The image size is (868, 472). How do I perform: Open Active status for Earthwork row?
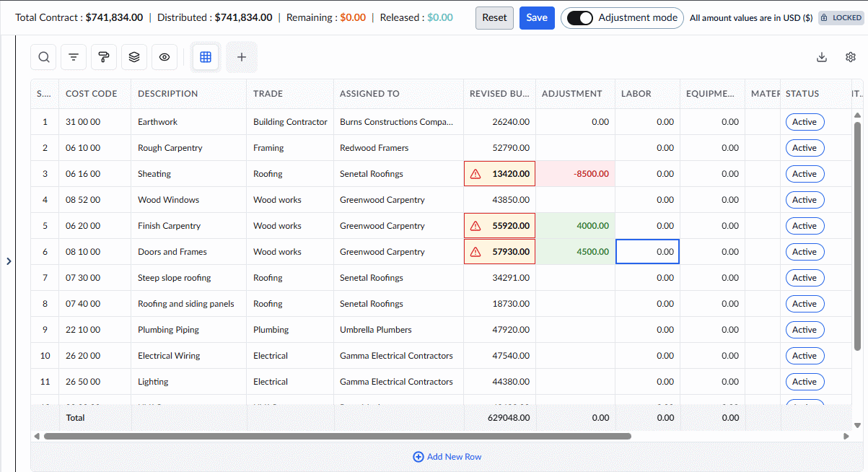[805, 122]
